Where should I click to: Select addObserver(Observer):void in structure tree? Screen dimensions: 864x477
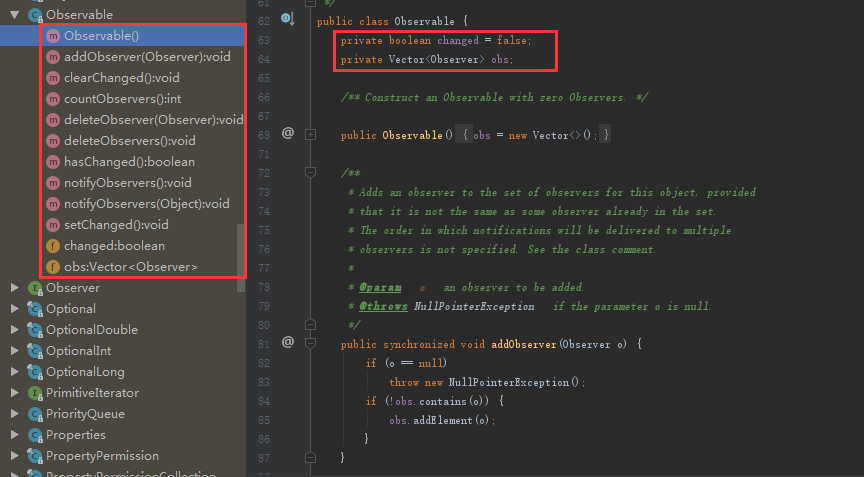[x=147, y=57]
